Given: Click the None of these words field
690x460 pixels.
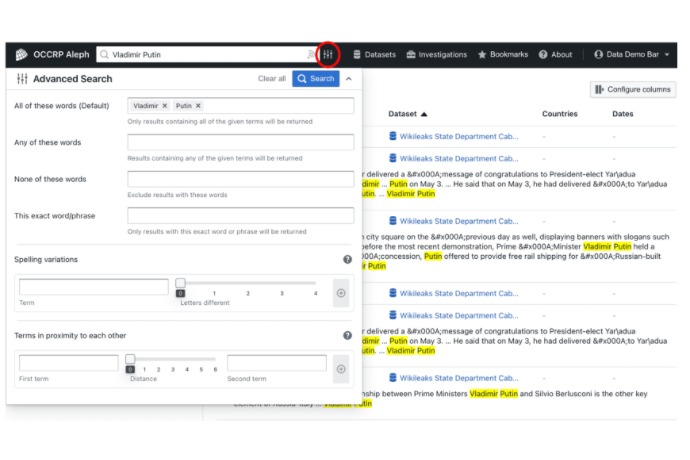Looking at the screenshot, I should (241, 179).
